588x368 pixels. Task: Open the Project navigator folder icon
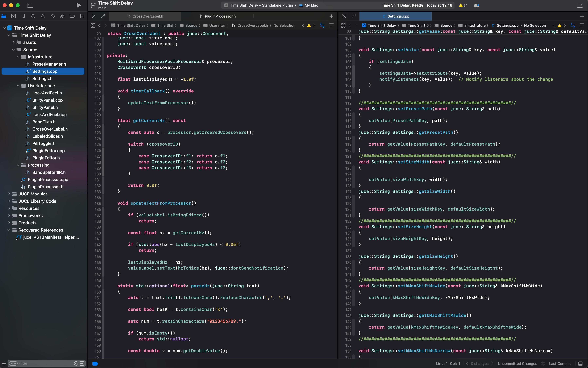coord(4,16)
